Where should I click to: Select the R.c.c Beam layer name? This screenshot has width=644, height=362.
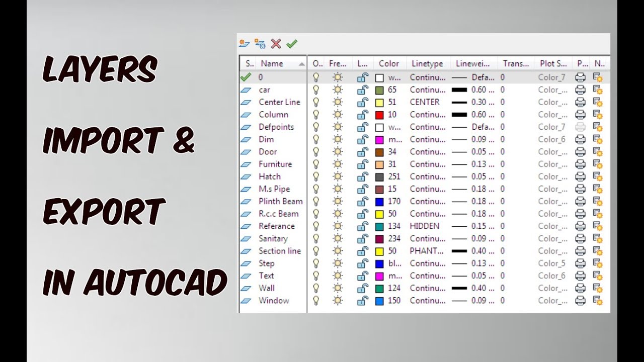click(x=279, y=214)
